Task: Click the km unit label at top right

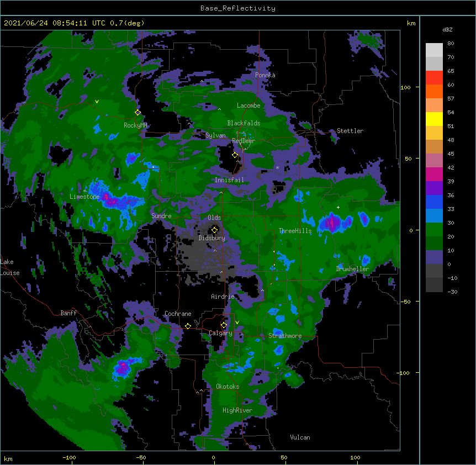Action: 411,23
